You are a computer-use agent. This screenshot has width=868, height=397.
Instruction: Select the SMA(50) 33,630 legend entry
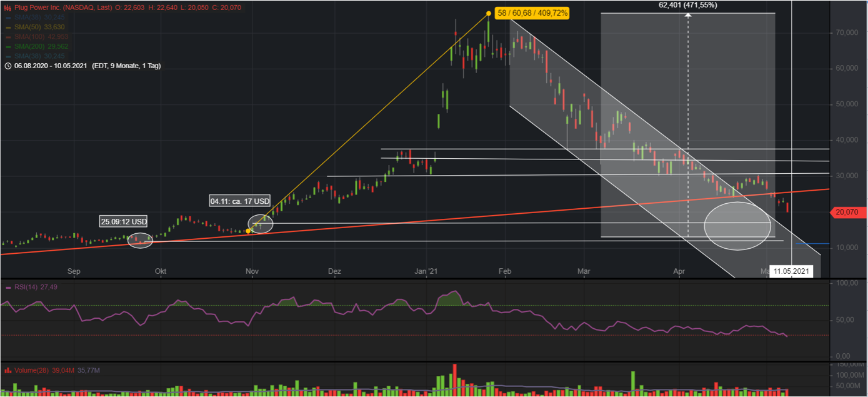[39, 28]
